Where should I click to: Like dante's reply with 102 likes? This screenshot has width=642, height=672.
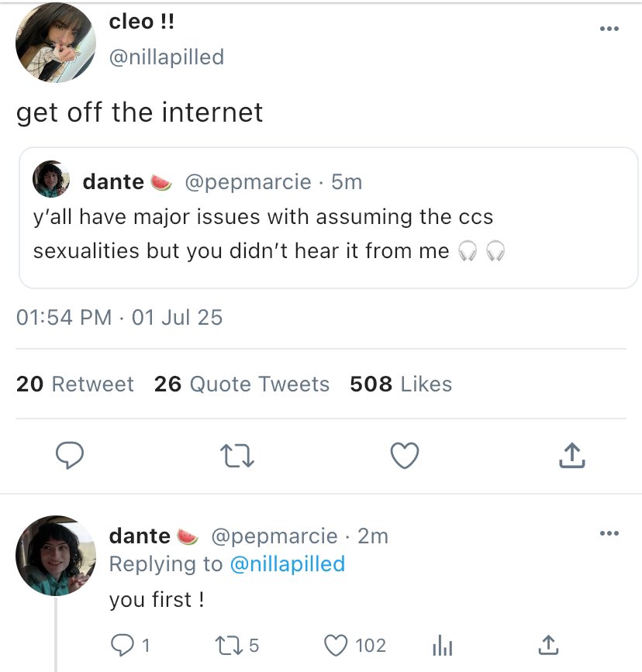334,645
